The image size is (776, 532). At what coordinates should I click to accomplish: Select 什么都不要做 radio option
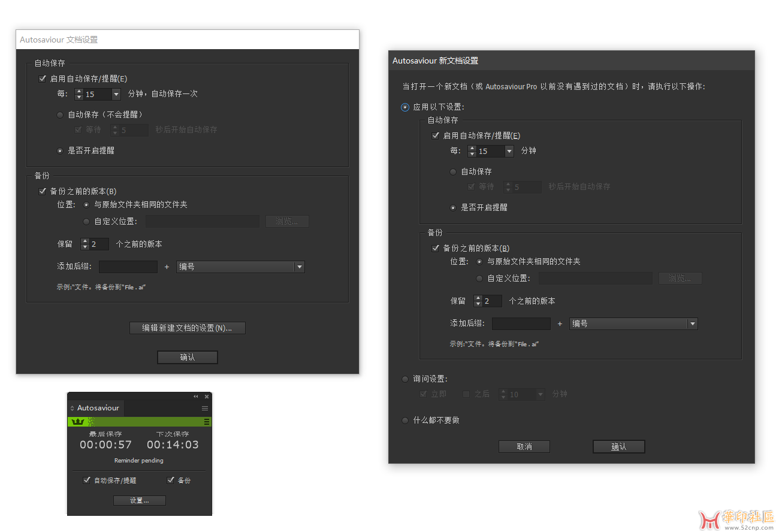[405, 421]
